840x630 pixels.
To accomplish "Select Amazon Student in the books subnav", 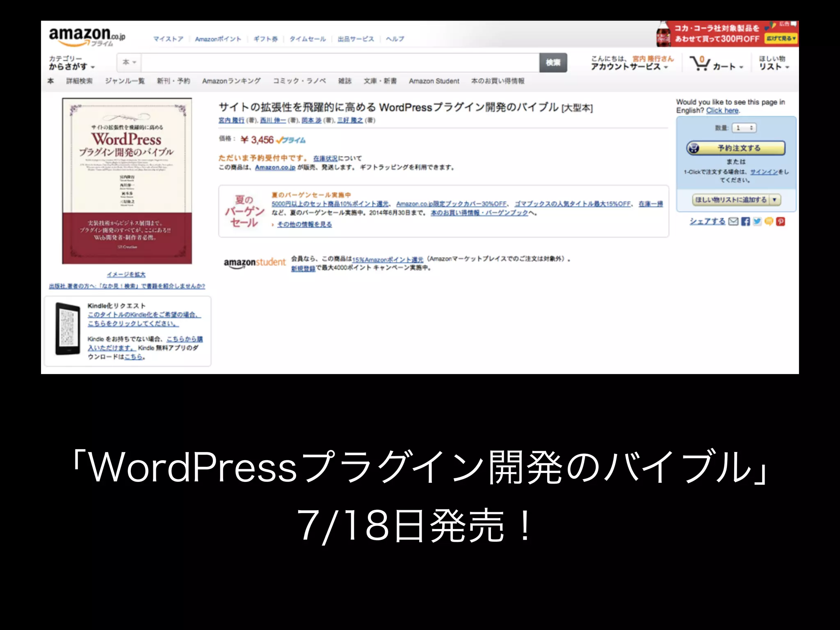I will click(434, 81).
